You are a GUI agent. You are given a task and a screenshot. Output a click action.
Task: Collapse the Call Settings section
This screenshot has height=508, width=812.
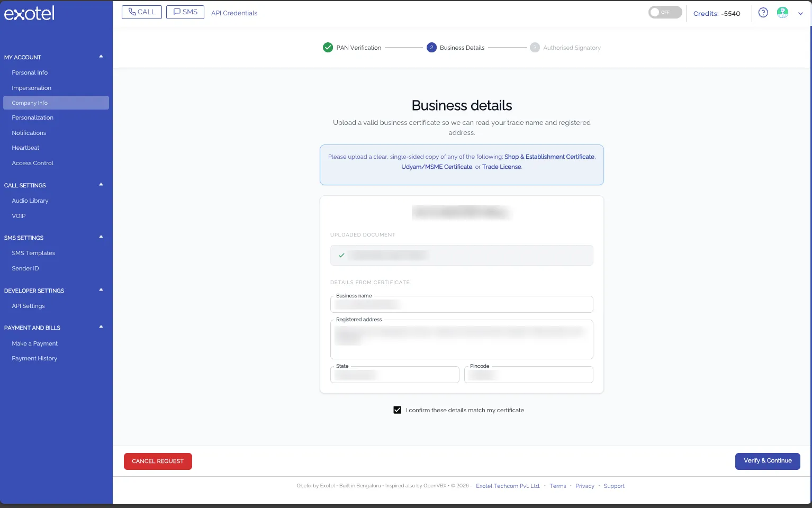pyautogui.click(x=101, y=185)
